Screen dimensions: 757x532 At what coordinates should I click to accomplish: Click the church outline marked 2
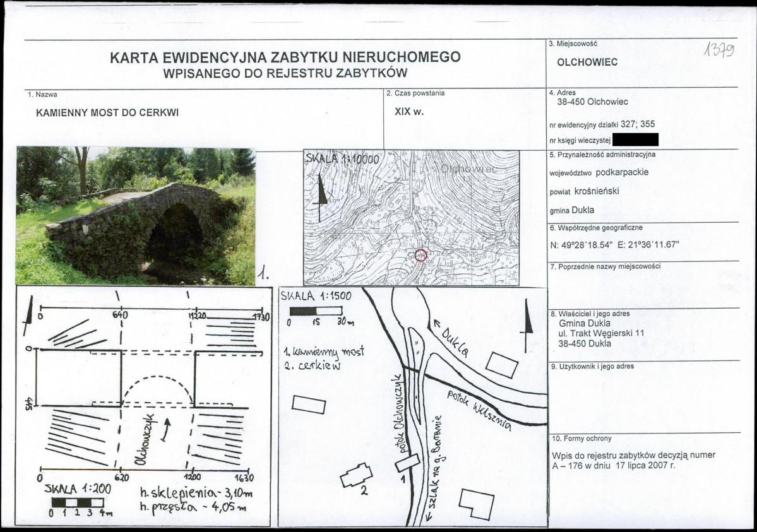pyautogui.click(x=356, y=475)
